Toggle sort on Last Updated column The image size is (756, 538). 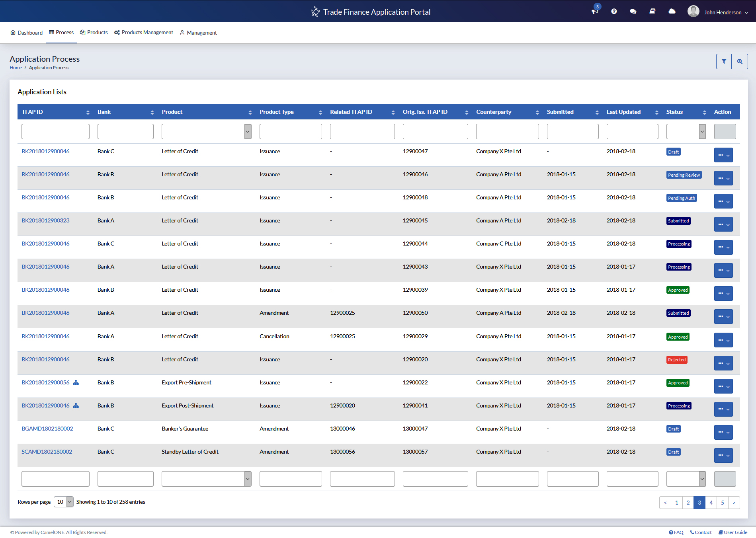tap(656, 113)
